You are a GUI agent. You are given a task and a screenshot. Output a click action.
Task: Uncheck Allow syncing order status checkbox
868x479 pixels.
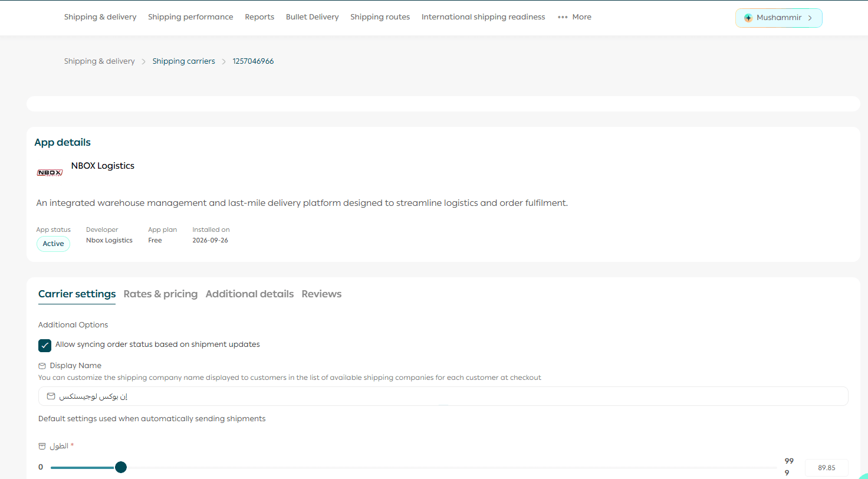click(x=45, y=346)
